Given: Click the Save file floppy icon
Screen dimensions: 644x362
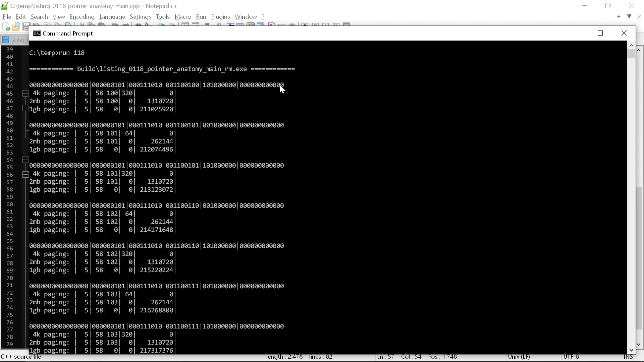Looking at the screenshot, I should 26,26.
